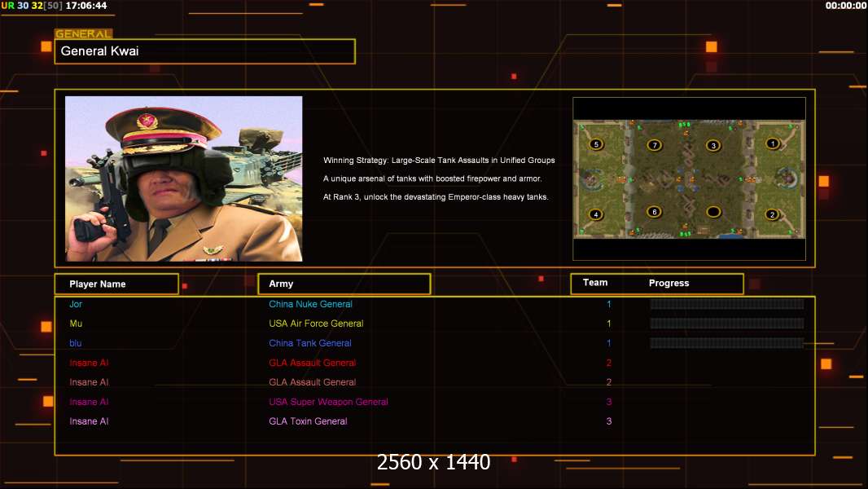Click the 'unique arsenal of tanks' line
This screenshot has width=868, height=489.
pos(432,178)
